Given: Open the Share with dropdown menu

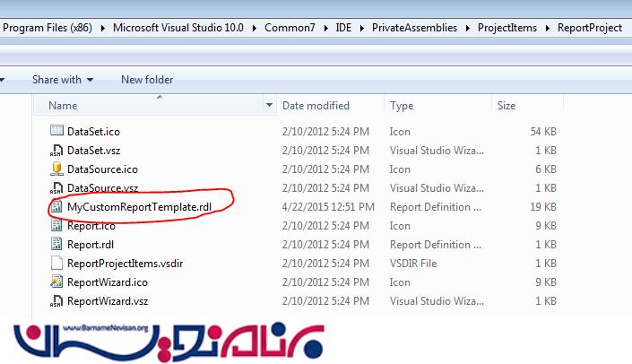Looking at the screenshot, I should (x=62, y=80).
